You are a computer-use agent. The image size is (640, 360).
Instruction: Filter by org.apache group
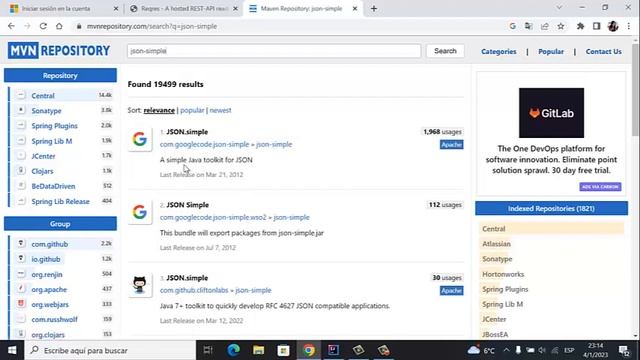click(x=49, y=289)
